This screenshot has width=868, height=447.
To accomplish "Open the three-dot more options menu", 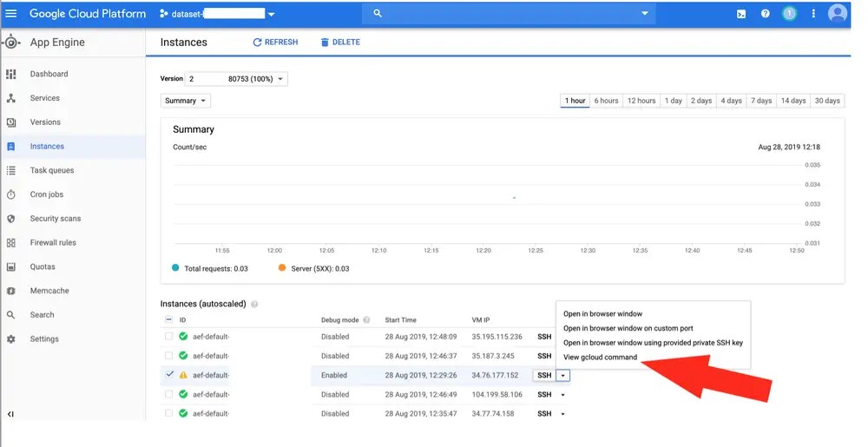I will [813, 14].
